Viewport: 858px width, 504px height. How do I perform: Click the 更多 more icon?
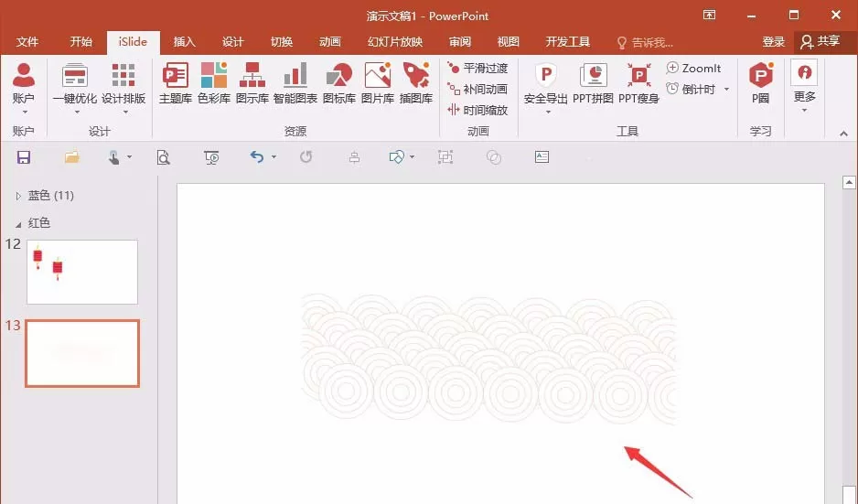804,73
